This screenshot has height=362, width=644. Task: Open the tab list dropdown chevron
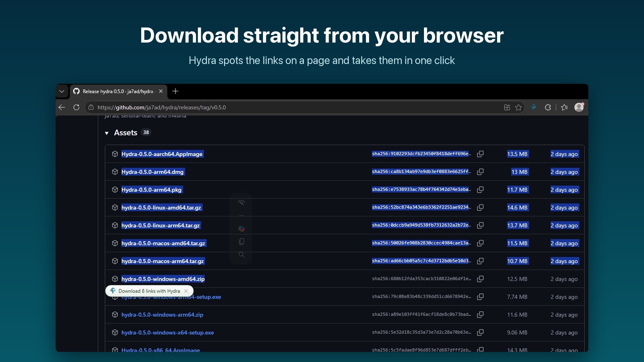tap(62, 91)
